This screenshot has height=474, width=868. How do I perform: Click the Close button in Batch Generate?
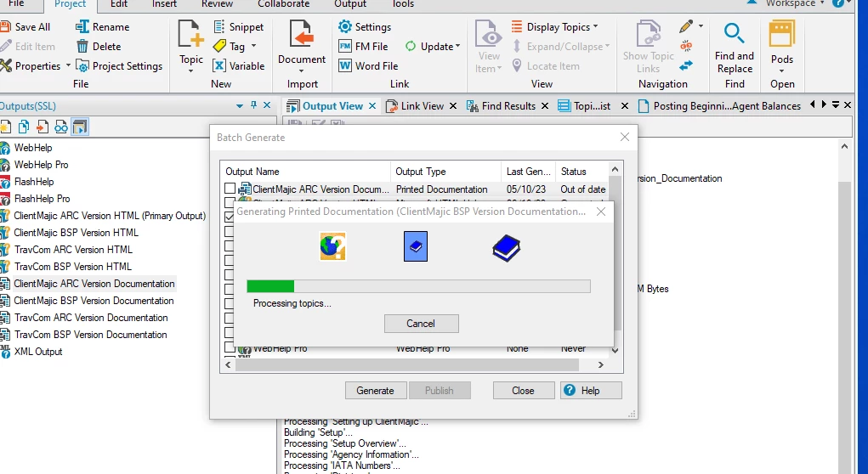coord(524,391)
